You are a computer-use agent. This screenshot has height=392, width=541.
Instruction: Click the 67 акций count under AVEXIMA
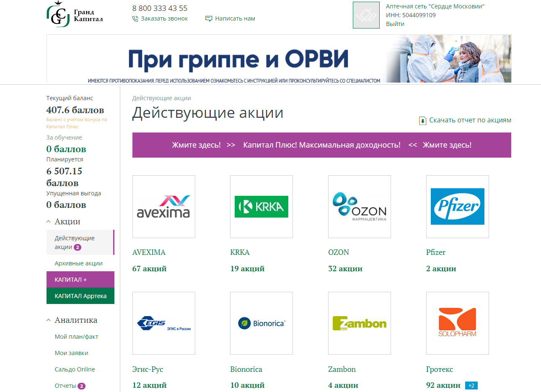[150, 269]
